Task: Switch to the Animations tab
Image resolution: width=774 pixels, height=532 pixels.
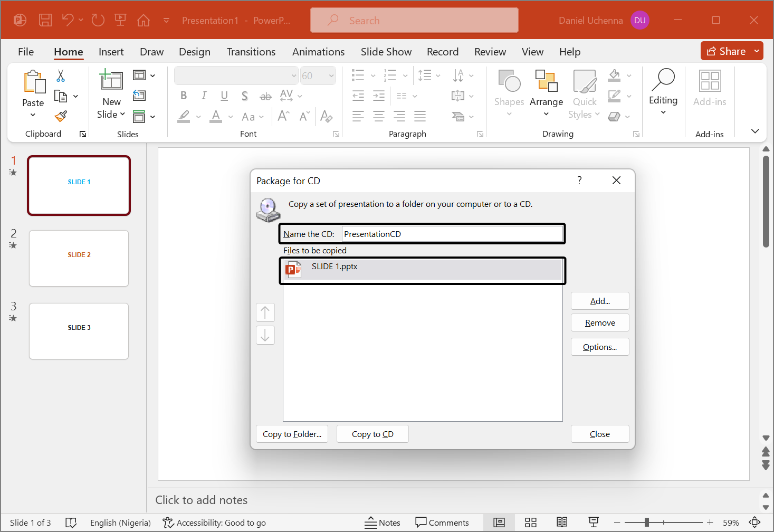Action: coord(318,52)
